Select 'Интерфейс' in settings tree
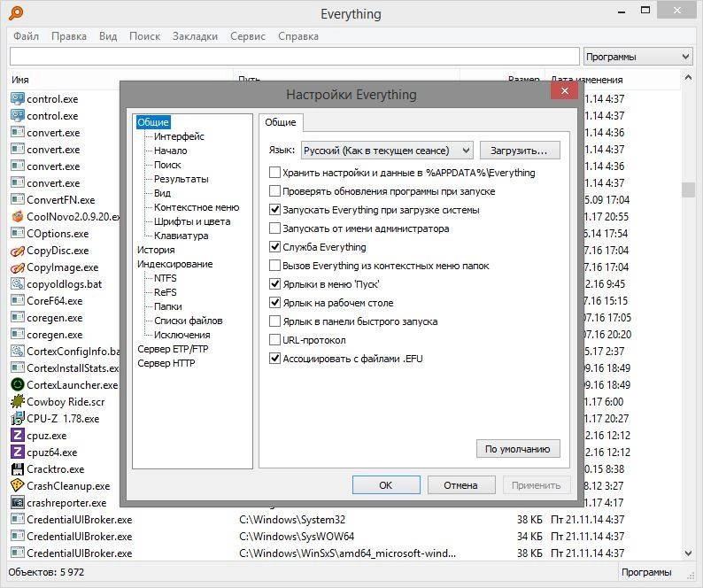 pos(179,136)
